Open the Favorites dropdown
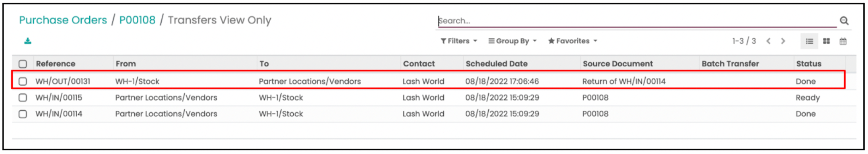868x154 pixels. (572, 41)
